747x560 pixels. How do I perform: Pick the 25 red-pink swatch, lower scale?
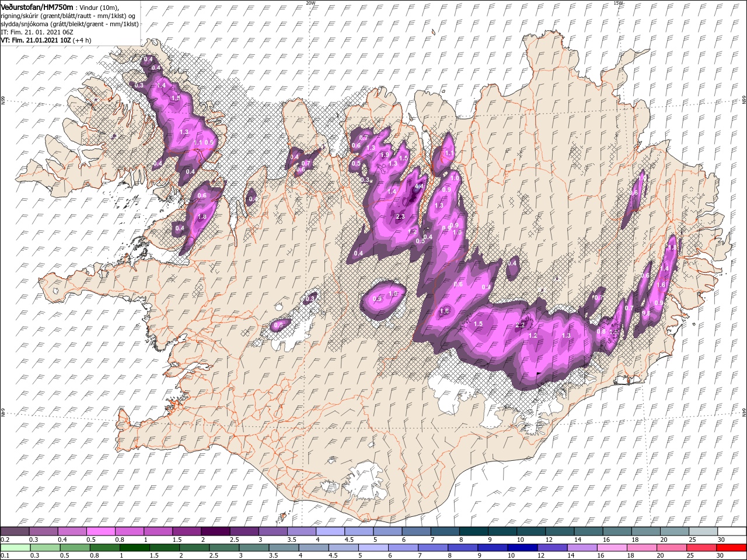(x=700, y=548)
